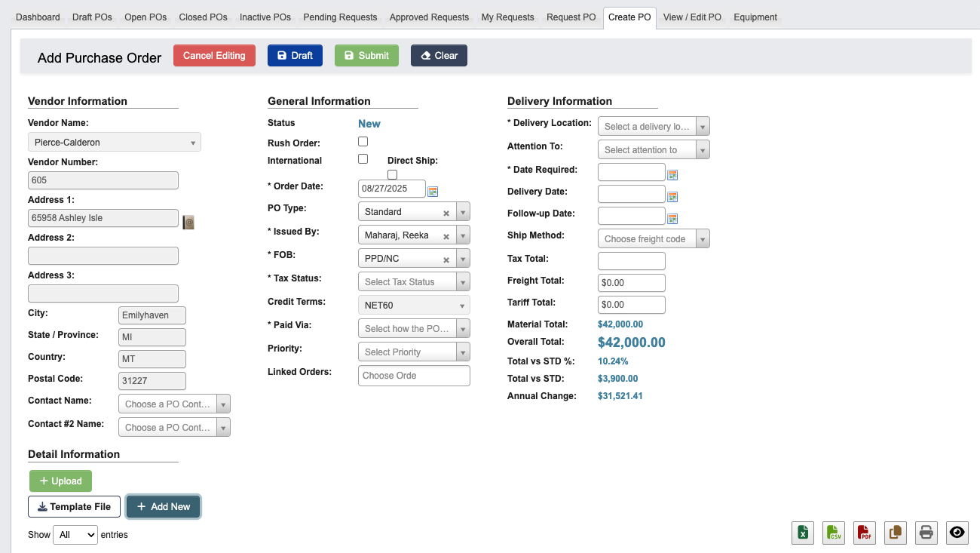Expand the FOB dropdown arrow
The width and height of the screenshot is (980, 553).
tap(463, 259)
